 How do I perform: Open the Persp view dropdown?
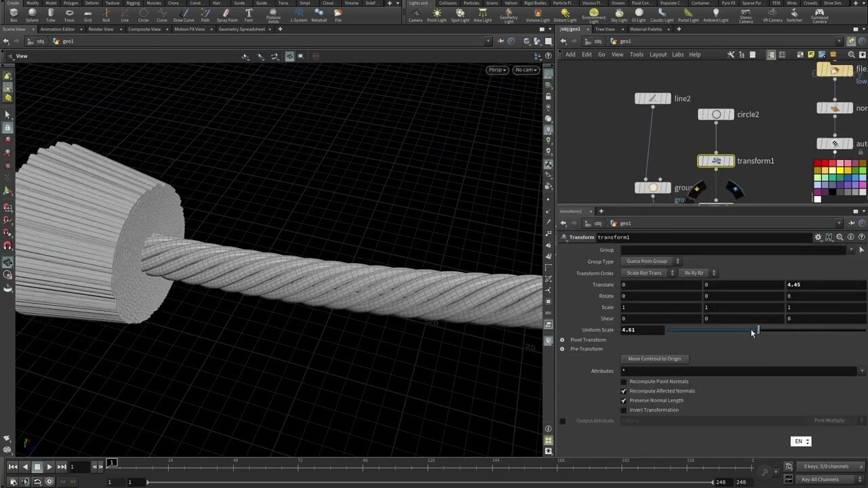(x=497, y=70)
